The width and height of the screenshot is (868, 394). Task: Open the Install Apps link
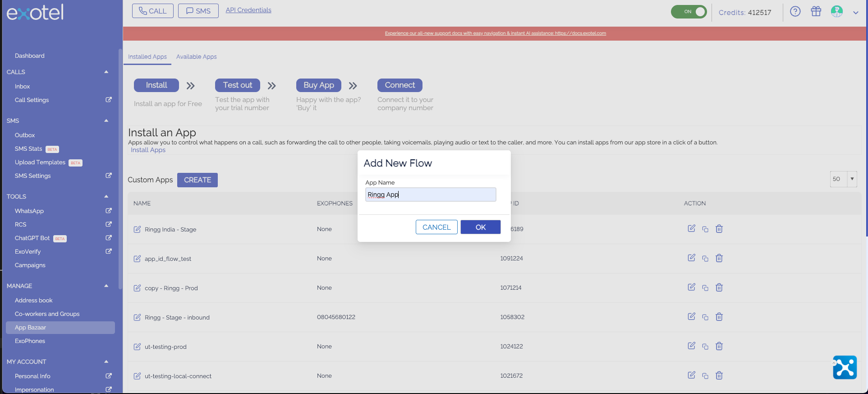tap(148, 150)
